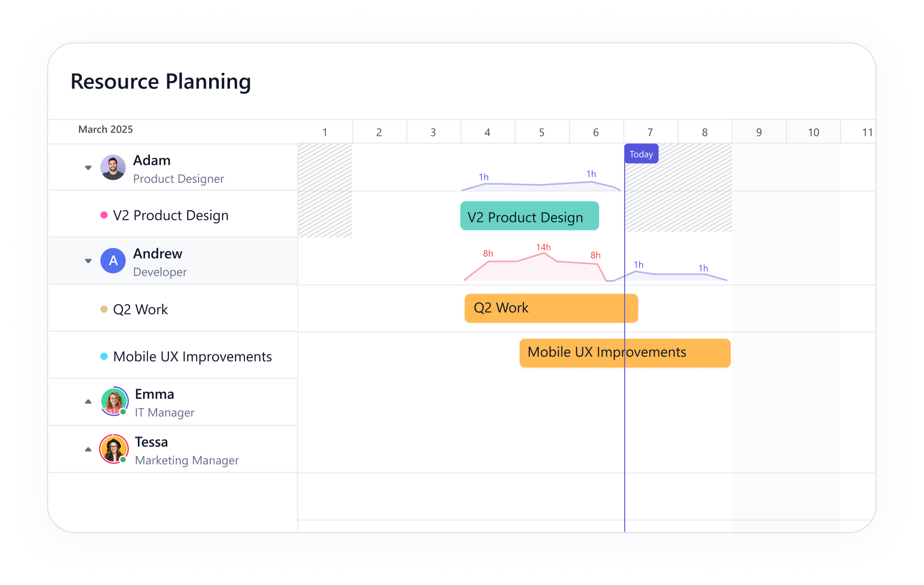
Task: Click Andrew's blue "A" avatar
Action: tap(113, 261)
